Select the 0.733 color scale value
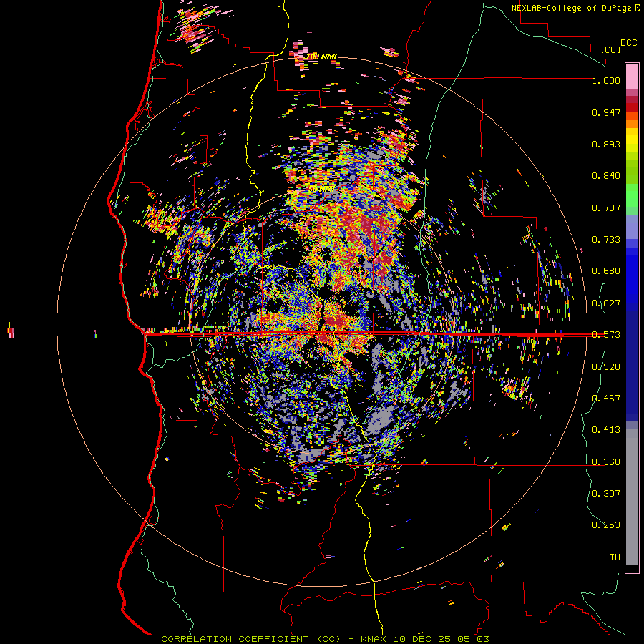 click(x=606, y=240)
